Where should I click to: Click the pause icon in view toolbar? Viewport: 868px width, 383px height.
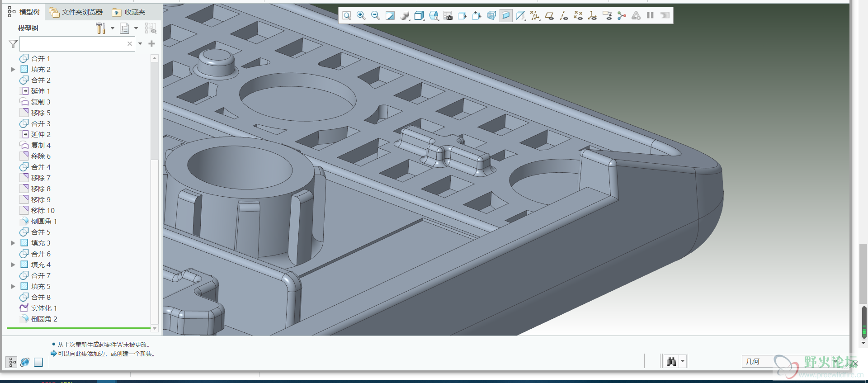coord(651,15)
